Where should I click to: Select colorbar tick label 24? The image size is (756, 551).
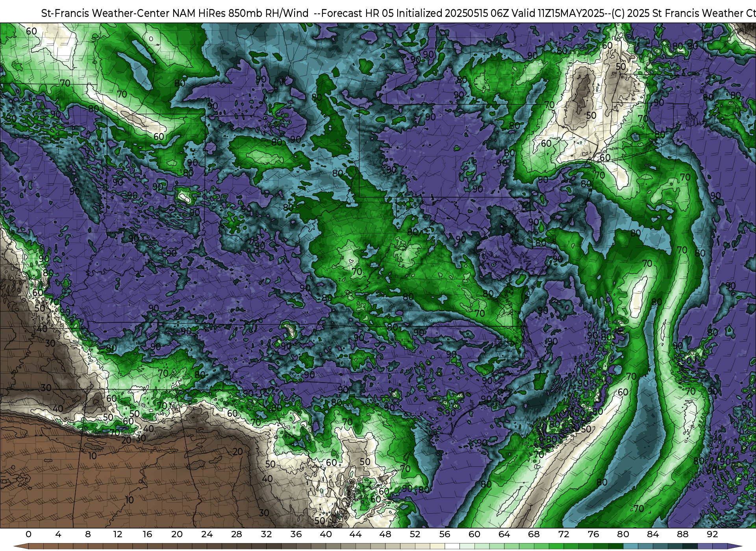click(x=207, y=534)
